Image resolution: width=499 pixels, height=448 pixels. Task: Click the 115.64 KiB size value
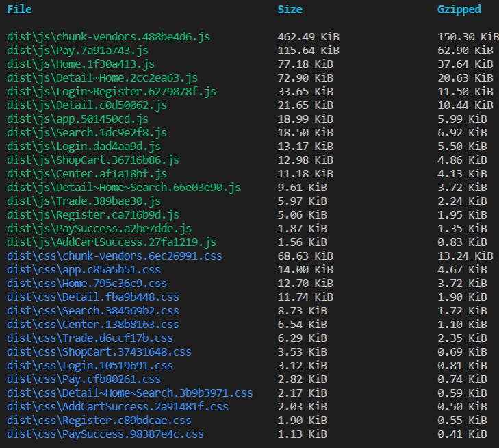coord(309,50)
